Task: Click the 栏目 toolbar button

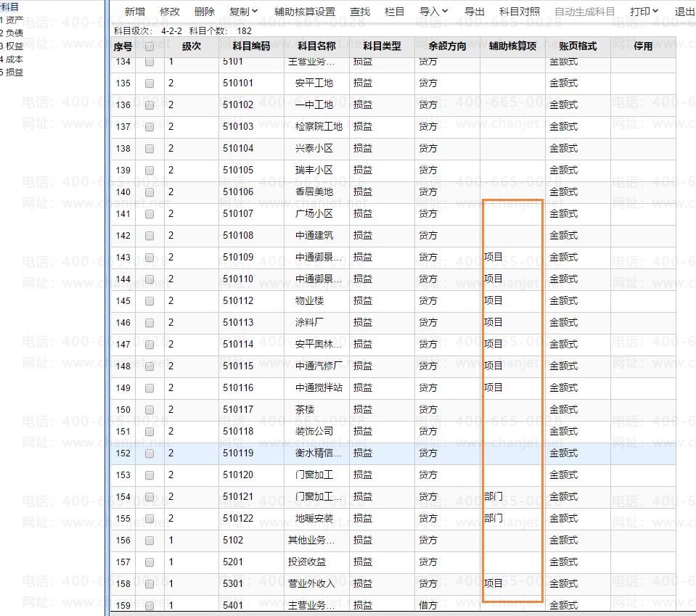Action: pos(395,12)
